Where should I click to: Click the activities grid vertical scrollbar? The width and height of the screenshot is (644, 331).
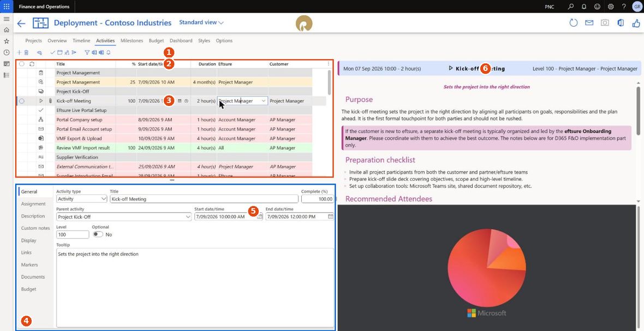[x=329, y=82]
